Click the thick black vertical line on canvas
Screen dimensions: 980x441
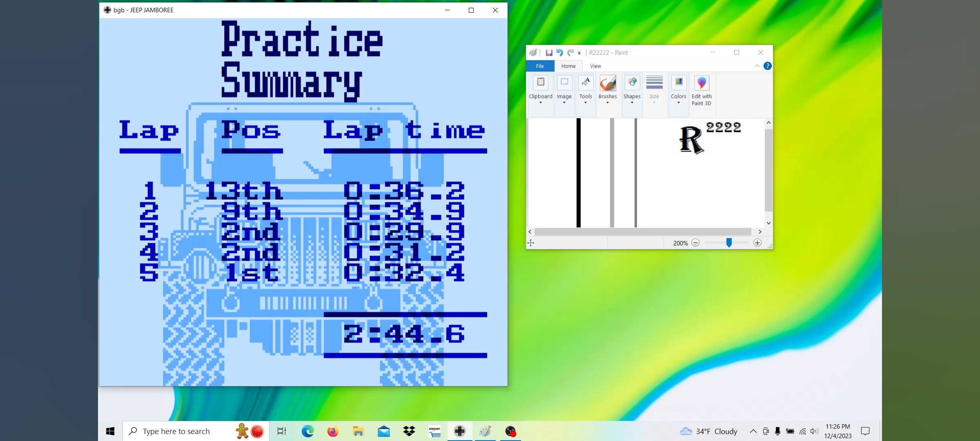[x=579, y=173]
